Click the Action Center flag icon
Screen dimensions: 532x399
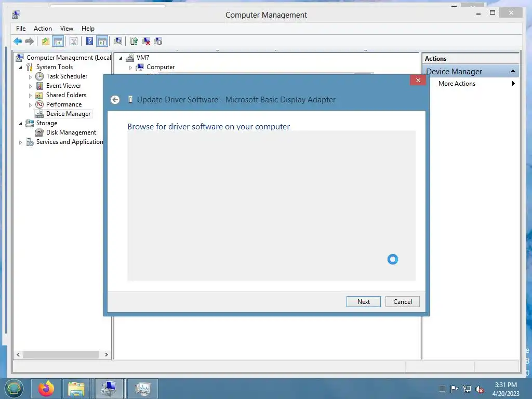click(x=454, y=389)
